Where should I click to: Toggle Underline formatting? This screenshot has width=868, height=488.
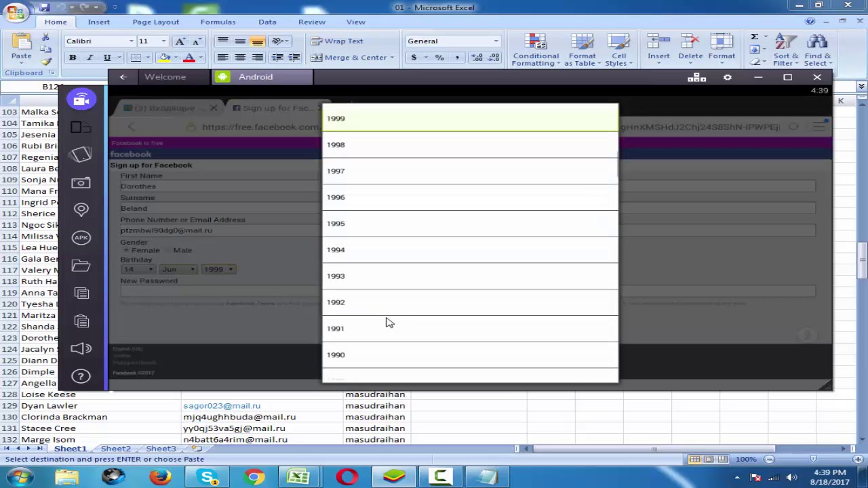tap(106, 58)
